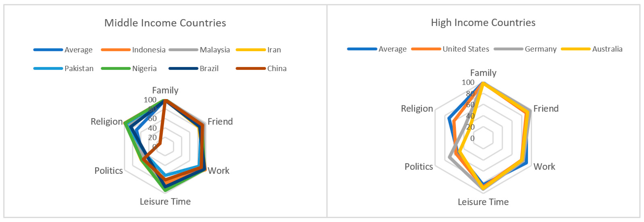This screenshot has width=644, height=222.
Task: Click Family axis label in High Income chart
Action: coord(483,73)
